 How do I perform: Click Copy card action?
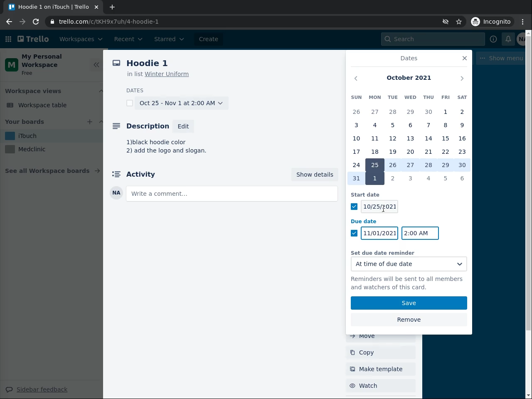(381, 352)
